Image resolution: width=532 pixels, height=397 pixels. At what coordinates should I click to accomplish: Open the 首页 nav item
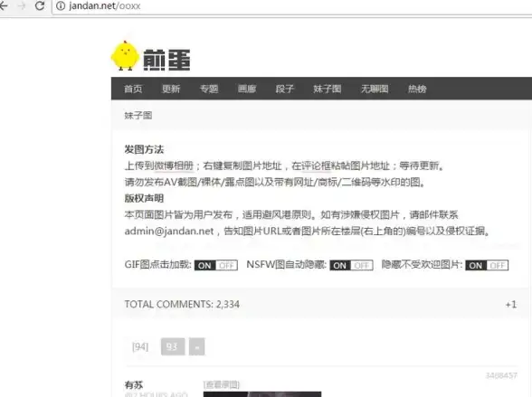(133, 89)
